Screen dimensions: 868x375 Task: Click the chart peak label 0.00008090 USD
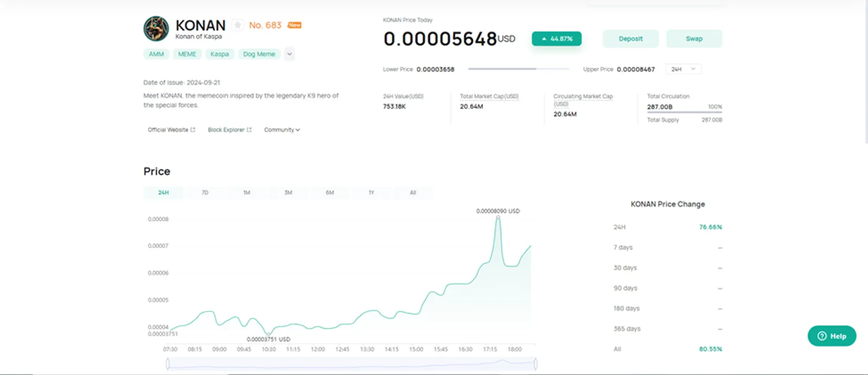pyautogui.click(x=498, y=211)
